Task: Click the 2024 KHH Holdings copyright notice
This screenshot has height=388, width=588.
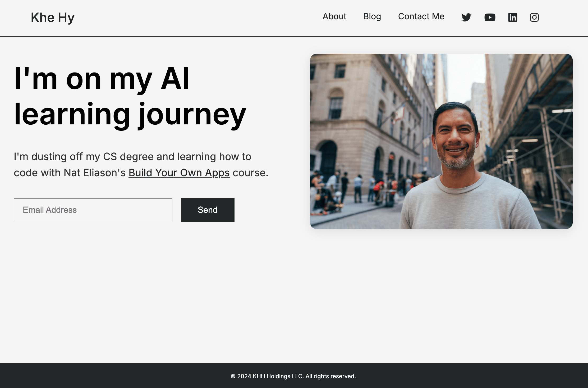Action: tap(293, 376)
